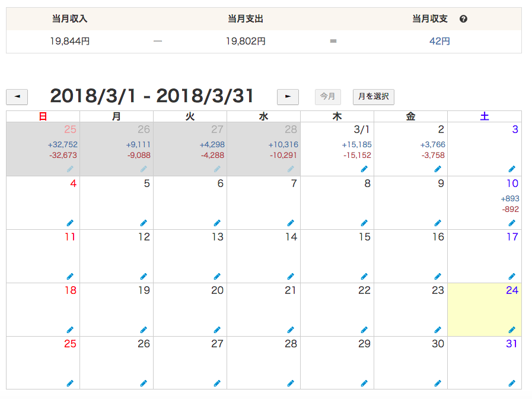Select the pencil icon in the March 30 cell
The width and height of the screenshot is (532, 399).
click(x=438, y=384)
